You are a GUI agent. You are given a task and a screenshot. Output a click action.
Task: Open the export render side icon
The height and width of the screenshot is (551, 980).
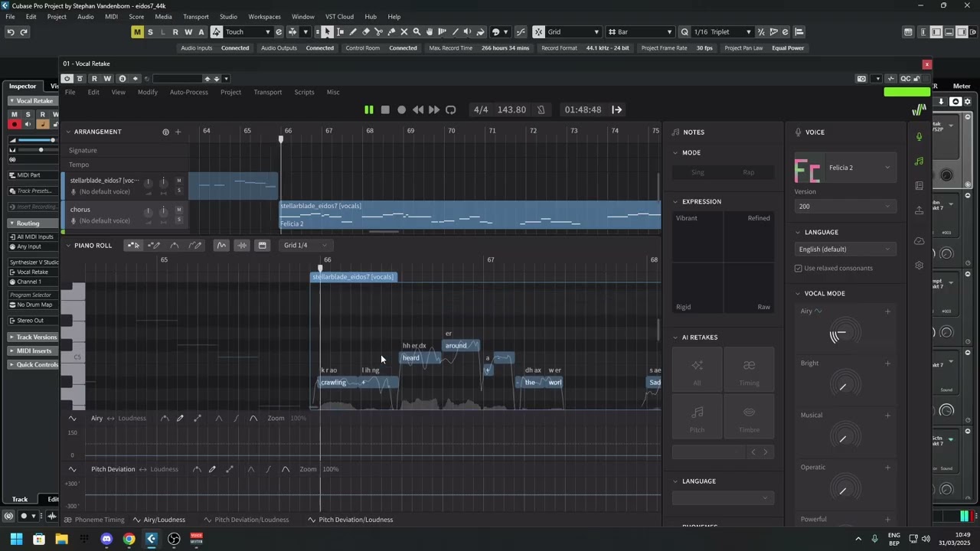click(919, 210)
